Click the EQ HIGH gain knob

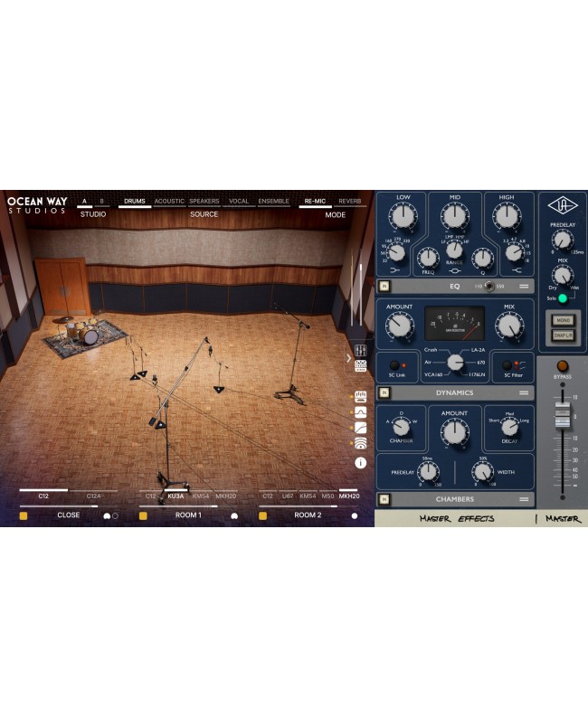507,217
